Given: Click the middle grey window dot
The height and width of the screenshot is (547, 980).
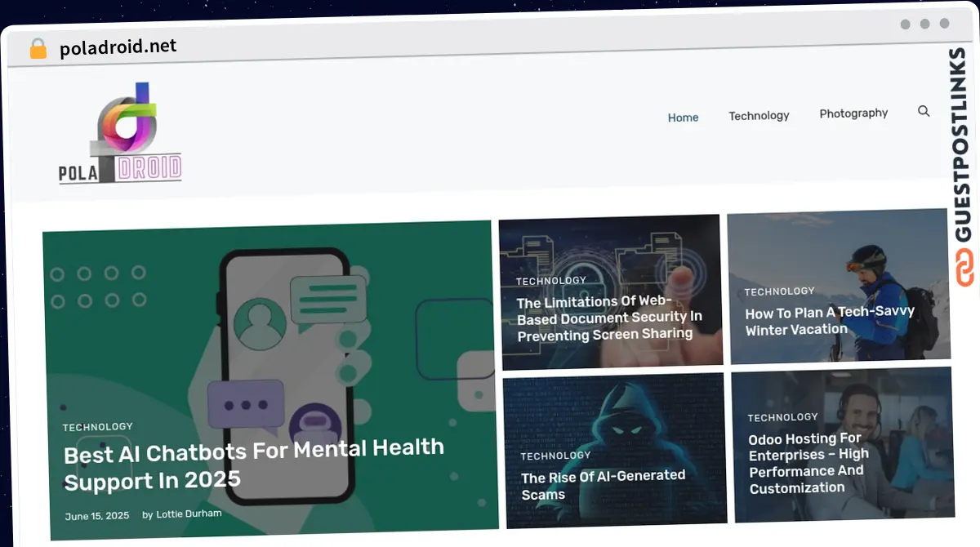Looking at the screenshot, I should pyautogui.click(x=924, y=24).
